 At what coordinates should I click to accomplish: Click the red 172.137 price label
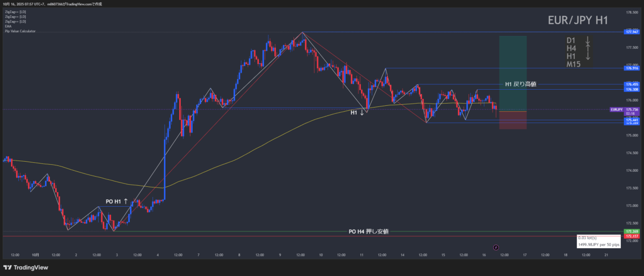coord(631,236)
